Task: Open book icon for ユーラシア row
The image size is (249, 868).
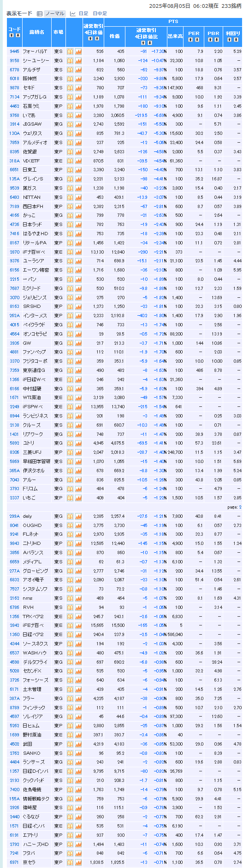Action: click(x=70, y=261)
